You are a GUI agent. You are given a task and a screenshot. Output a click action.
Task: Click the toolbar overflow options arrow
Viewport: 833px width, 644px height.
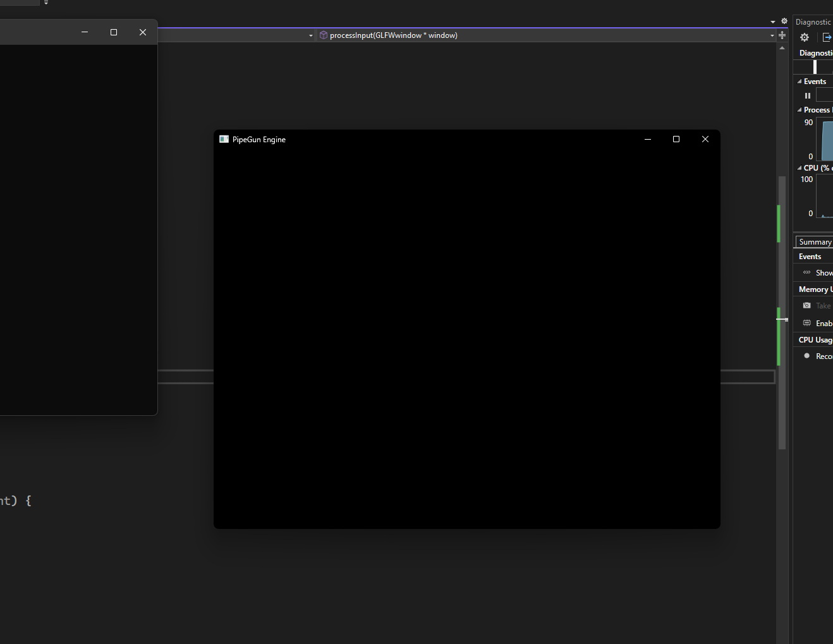[46, 3]
